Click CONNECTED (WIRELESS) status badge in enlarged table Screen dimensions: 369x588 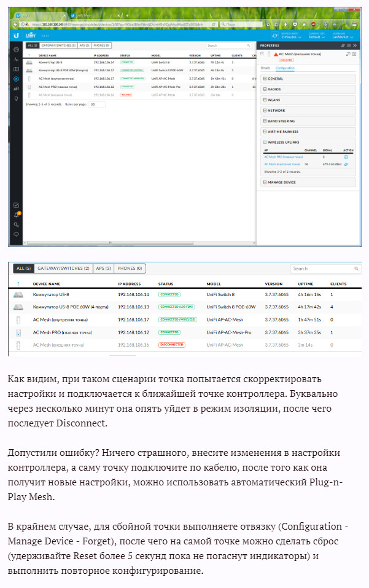tap(177, 319)
